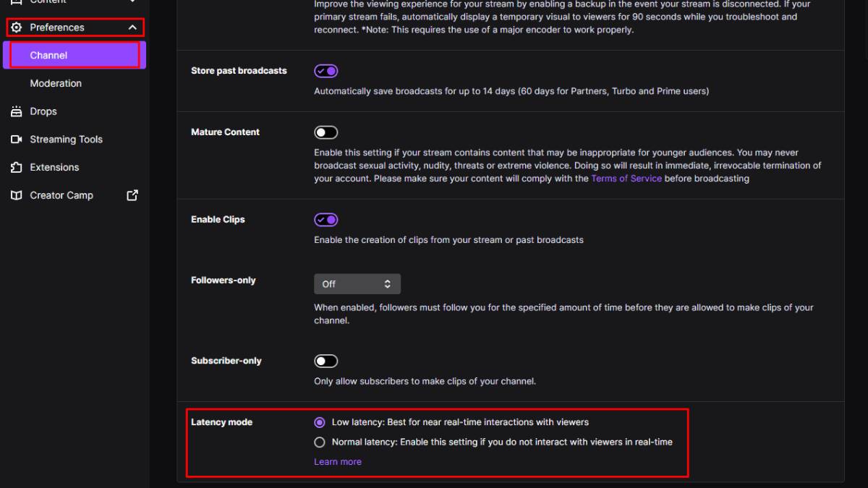Click the Streaming Tools camera icon
The width and height of the screenshot is (868, 488).
pos(16,139)
